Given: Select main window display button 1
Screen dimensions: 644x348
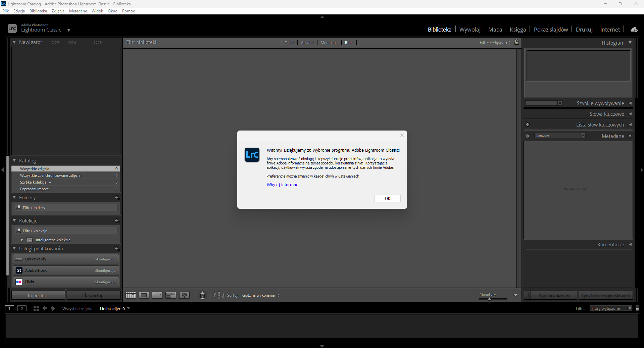Looking at the screenshot, I should coord(9,308).
